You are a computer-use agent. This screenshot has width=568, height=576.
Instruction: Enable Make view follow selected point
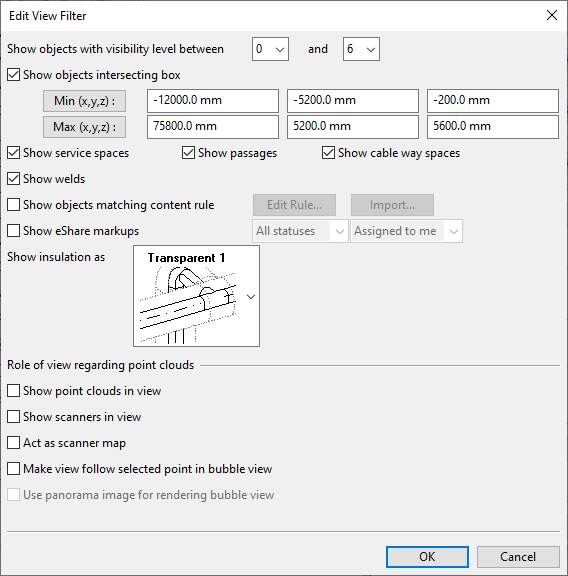click(x=14, y=469)
